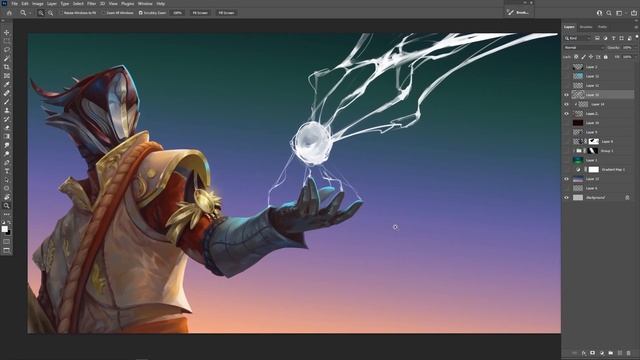Image resolution: width=640 pixels, height=360 pixels.
Task: Select the Gradient tool
Action: click(7, 136)
